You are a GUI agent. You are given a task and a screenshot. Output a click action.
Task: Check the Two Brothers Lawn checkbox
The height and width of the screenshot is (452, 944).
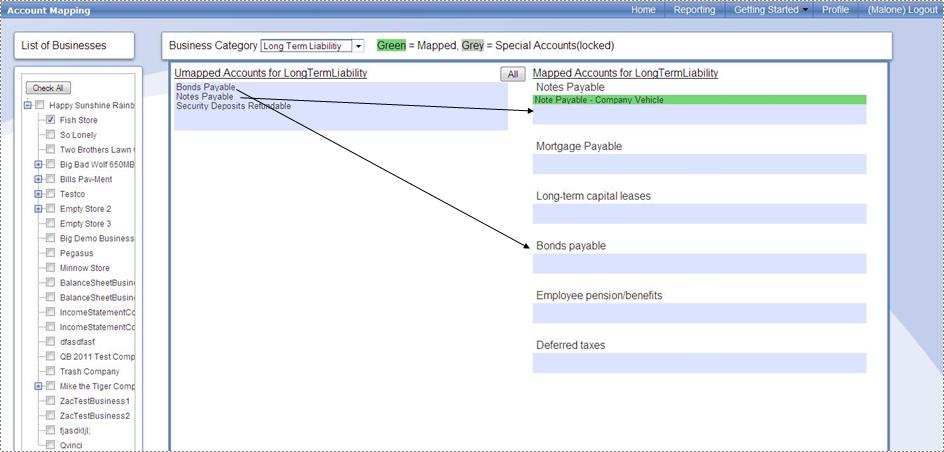(x=51, y=150)
